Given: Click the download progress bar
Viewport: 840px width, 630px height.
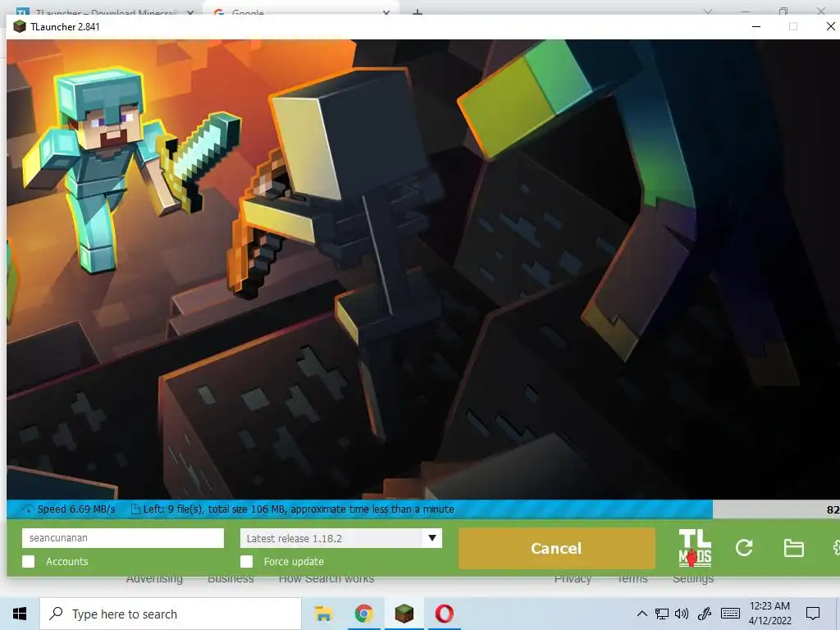Looking at the screenshot, I should [423, 509].
